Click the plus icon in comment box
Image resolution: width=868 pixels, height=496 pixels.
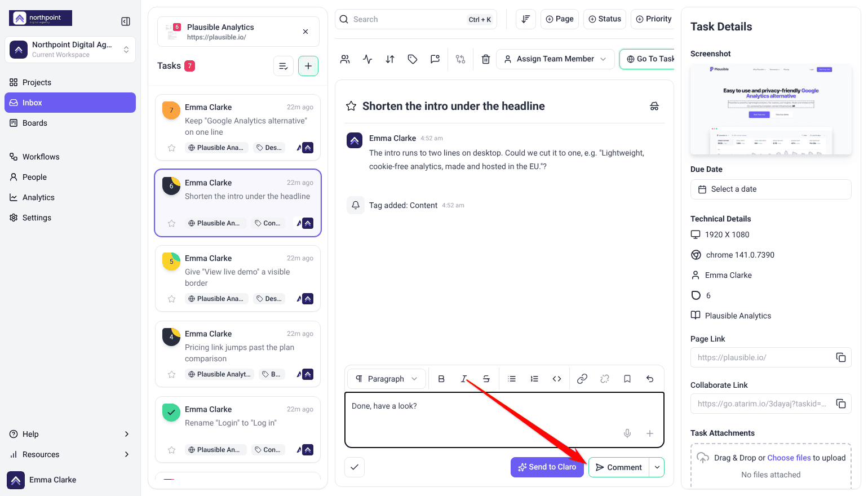(650, 433)
